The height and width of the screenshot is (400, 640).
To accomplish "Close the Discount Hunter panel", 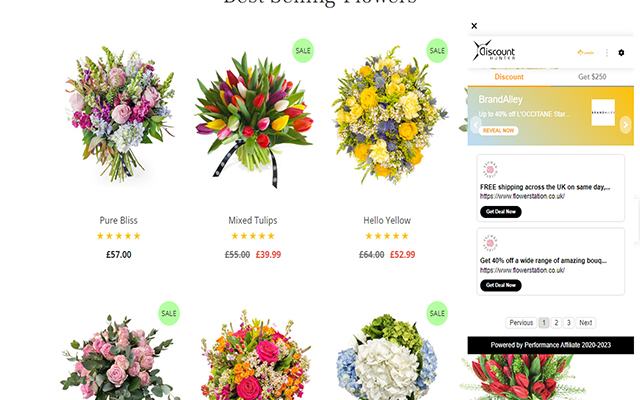I will coord(474,26).
